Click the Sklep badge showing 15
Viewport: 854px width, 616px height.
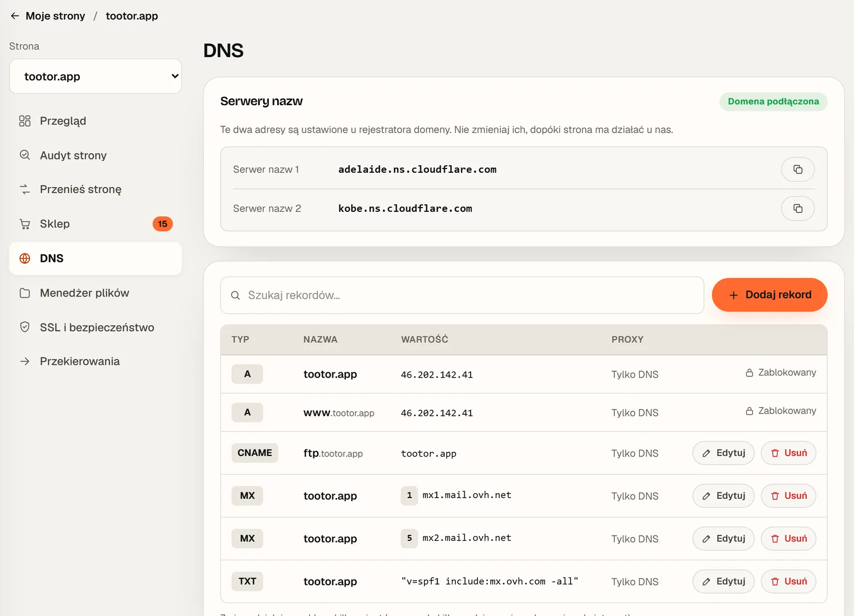[x=162, y=224]
